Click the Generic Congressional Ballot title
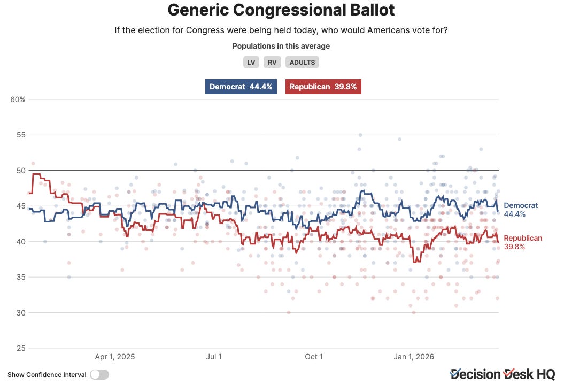Image resolution: width=564 pixels, height=392 pixels. [x=281, y=10]
